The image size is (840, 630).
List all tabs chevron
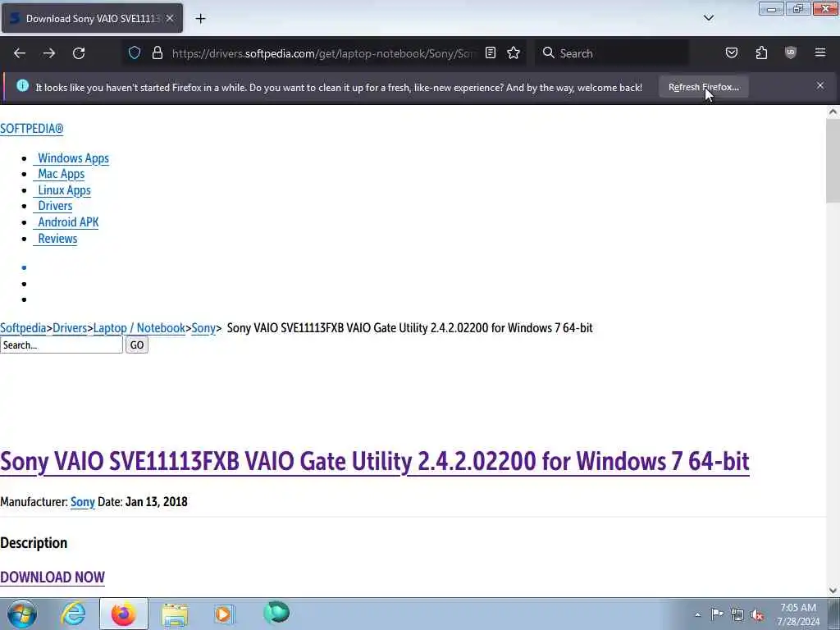[x=708, y=18]
